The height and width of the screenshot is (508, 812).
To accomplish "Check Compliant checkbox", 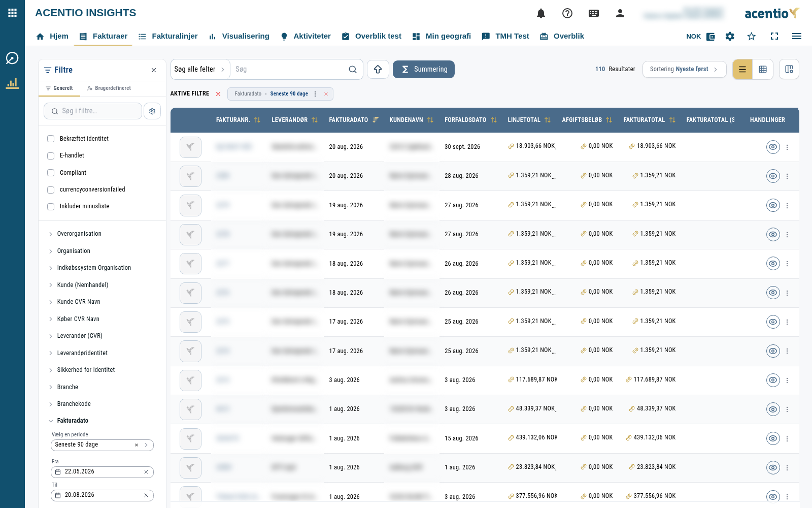I will tap(51, 173).
